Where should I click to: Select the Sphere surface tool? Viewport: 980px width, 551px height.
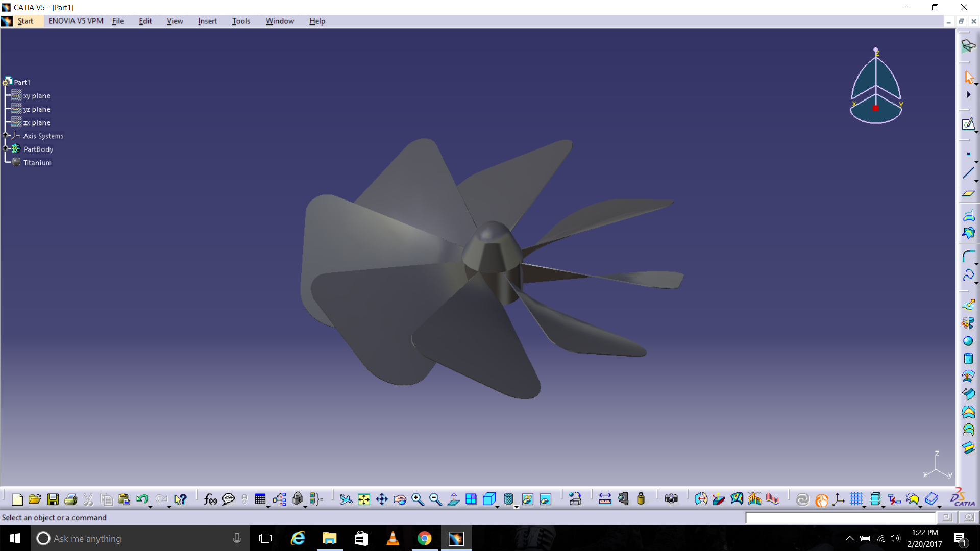pyautogui.click(x=968, y=341)
